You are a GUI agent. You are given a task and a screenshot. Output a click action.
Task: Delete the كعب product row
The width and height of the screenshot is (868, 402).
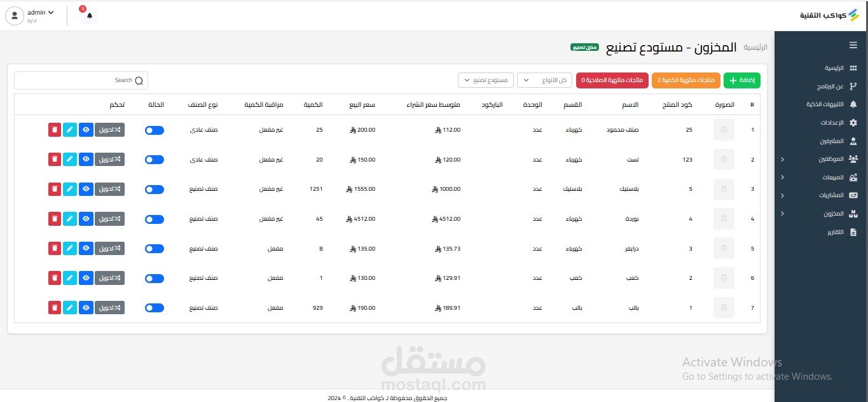point(55,278)
